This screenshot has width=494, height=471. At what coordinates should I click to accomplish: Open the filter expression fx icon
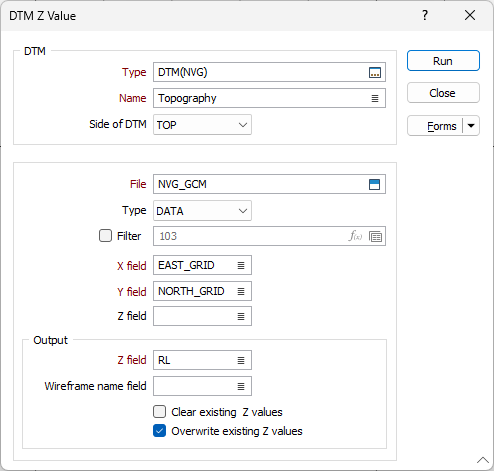point(355,236)
